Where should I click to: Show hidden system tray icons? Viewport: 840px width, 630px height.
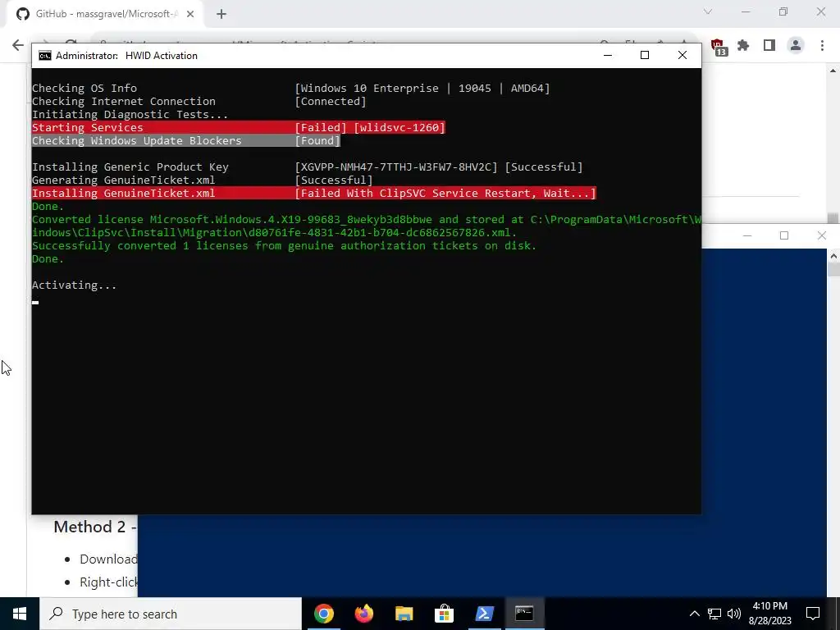coord(694,614)
